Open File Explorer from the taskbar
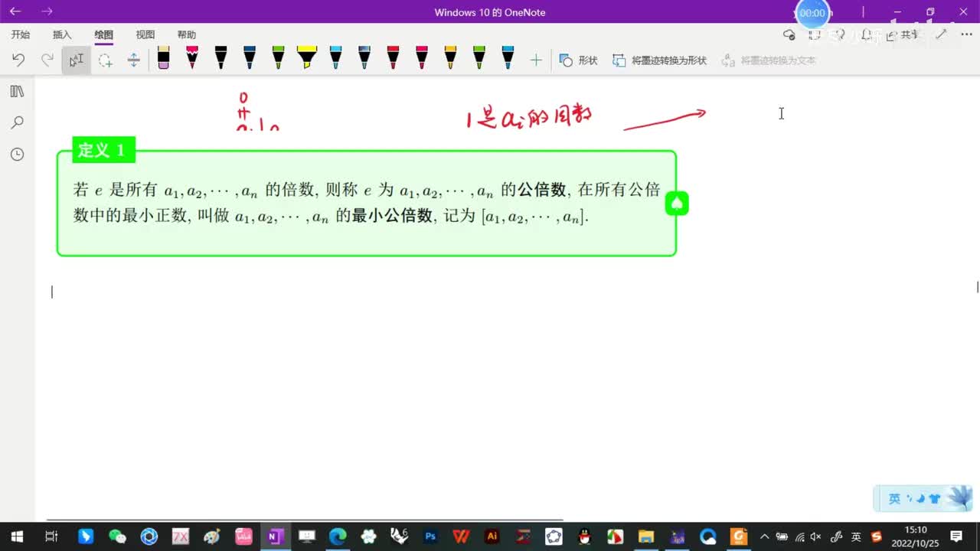 pos(646,536)
